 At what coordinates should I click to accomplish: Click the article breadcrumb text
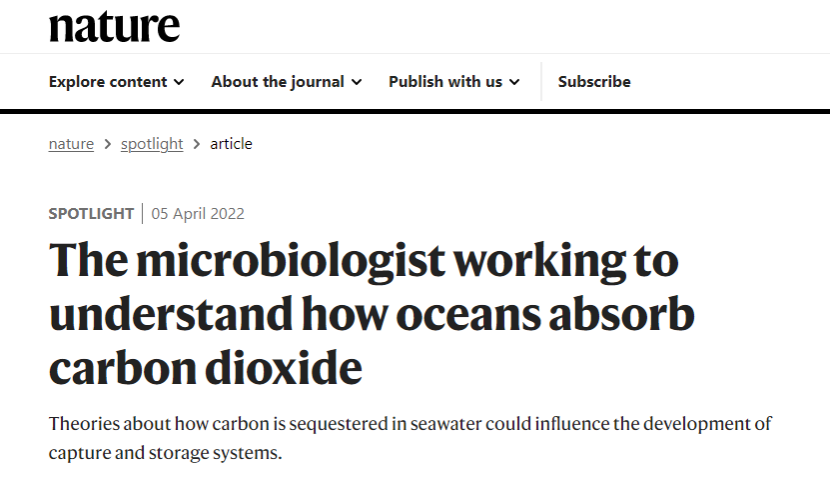pyautogui.click(x=231, y=144)
